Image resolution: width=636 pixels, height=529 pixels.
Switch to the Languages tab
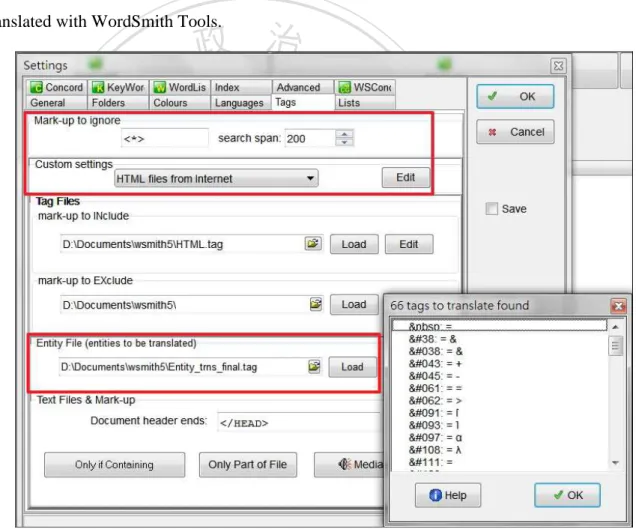click(241, 103)
